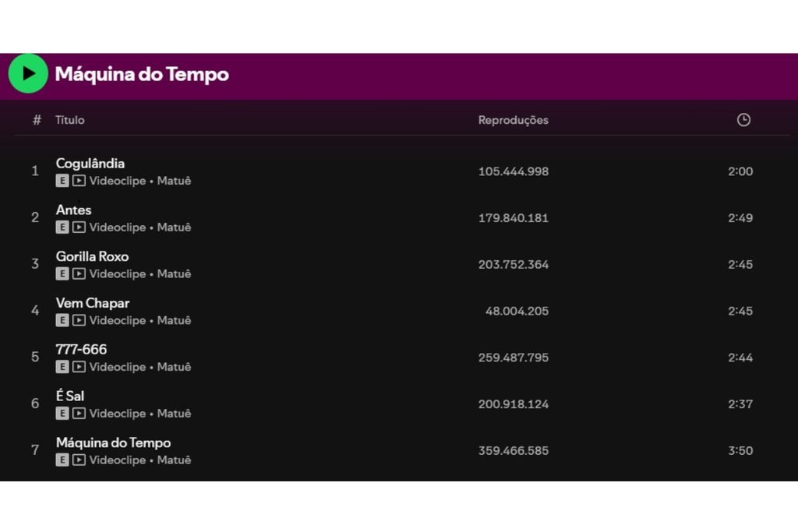Click the explicit badge under Cogulândia

click(x=62, y=181)
